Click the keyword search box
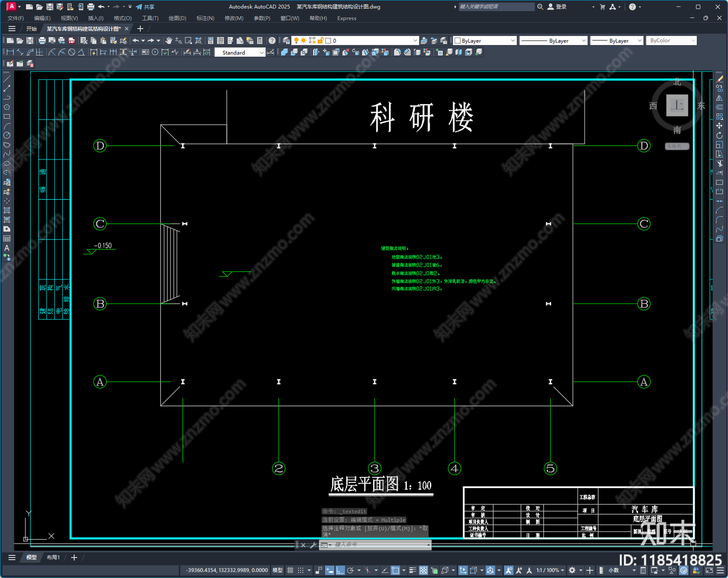 pyautogui.click(x=496, y=7)
